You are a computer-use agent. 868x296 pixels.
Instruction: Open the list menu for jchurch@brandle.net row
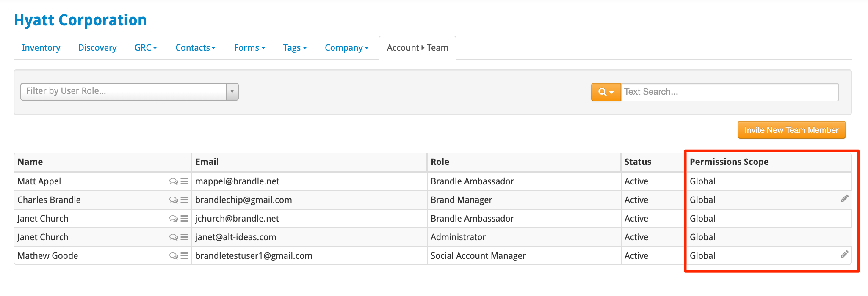(184, 219)
